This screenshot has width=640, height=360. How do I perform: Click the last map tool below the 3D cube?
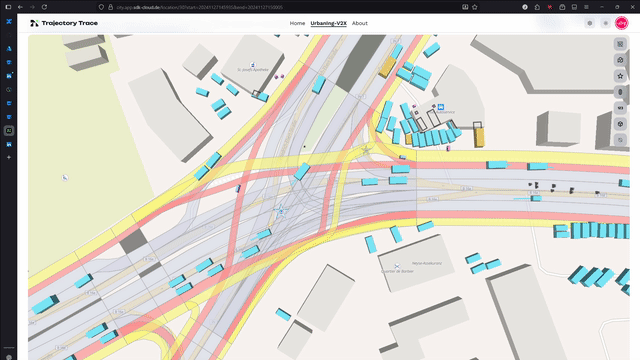pos(620,140)
